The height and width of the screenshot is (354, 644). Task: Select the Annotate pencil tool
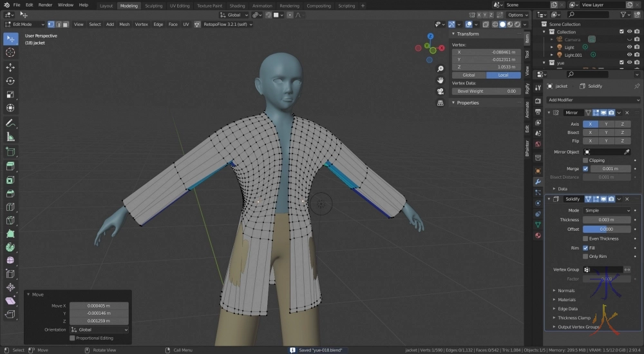[10, 123]
